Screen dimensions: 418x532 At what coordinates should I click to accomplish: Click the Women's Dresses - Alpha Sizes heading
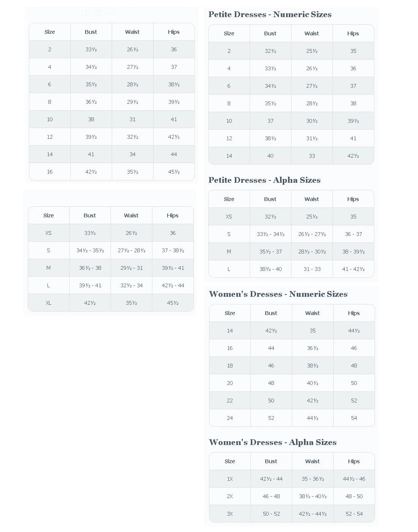pyautogui.click(x=273, y=442)
